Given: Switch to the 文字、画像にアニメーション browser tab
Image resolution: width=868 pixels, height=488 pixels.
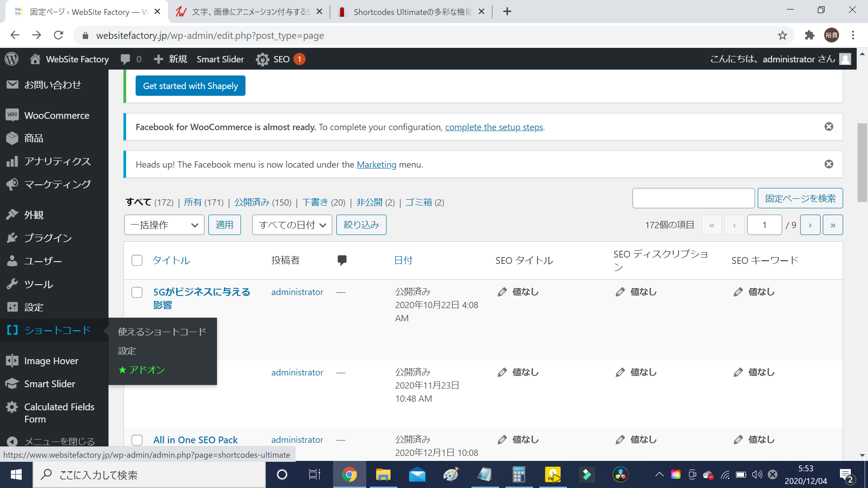Looking at the screenshot, I should (x=250, y=12).
